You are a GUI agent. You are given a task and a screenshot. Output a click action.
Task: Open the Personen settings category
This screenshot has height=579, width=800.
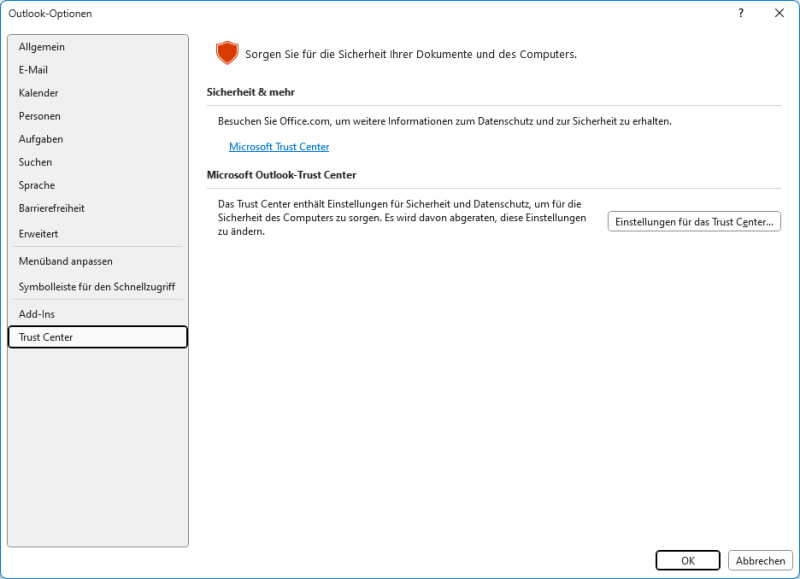click(x=40, y=116)
